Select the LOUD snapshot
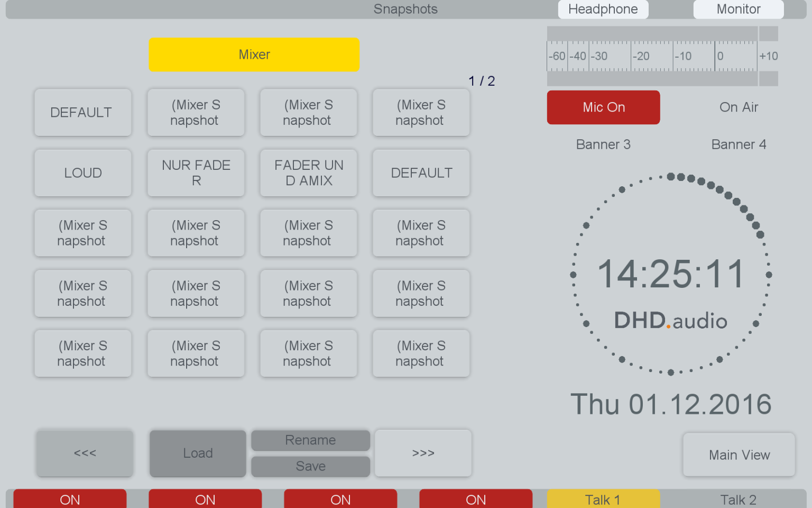The width and height of the screenshot is (812, 508). (82, 173)
